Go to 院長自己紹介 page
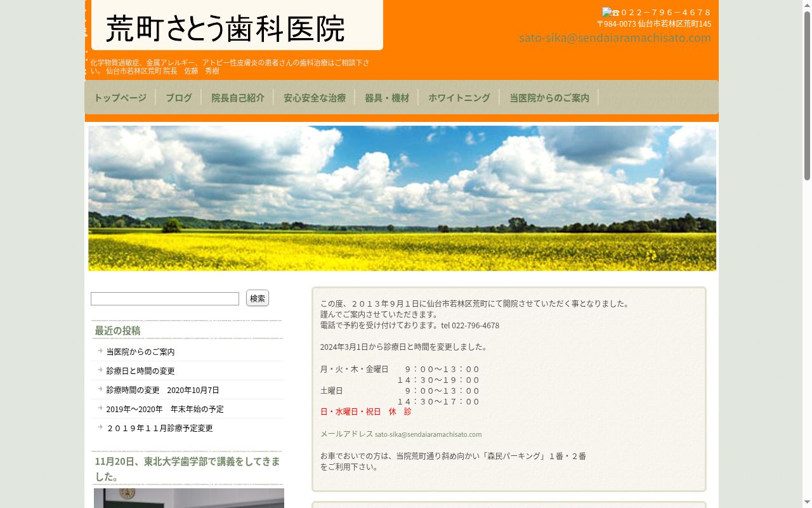Viewport: 812px width, 508px height. pos(238,98)
